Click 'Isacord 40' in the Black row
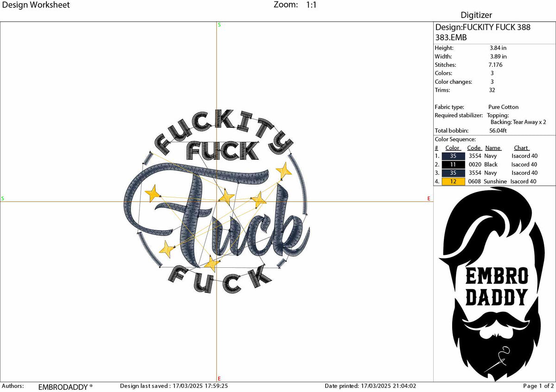The width and height of the screenshot is (556, 392). [x=524, y=164]
